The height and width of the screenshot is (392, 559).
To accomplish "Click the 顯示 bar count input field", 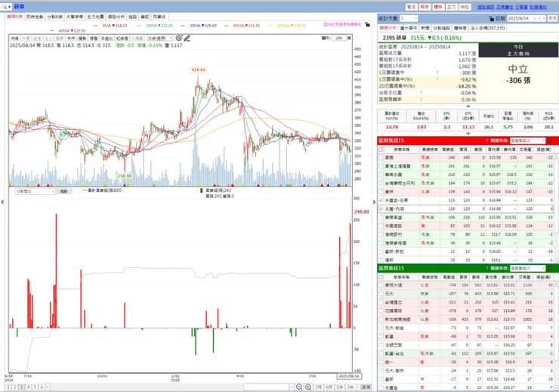I will pos(338,38).
